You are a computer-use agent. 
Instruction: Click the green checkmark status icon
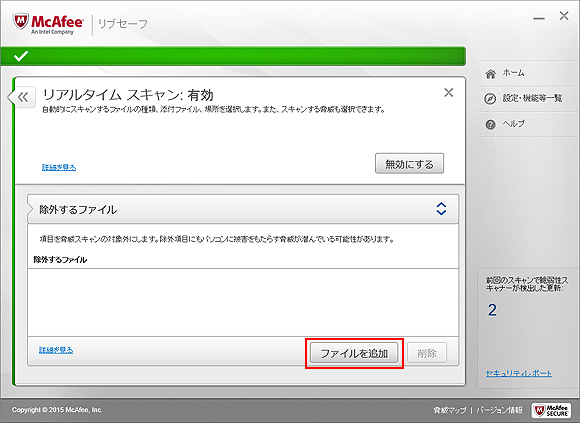point(21,56)
